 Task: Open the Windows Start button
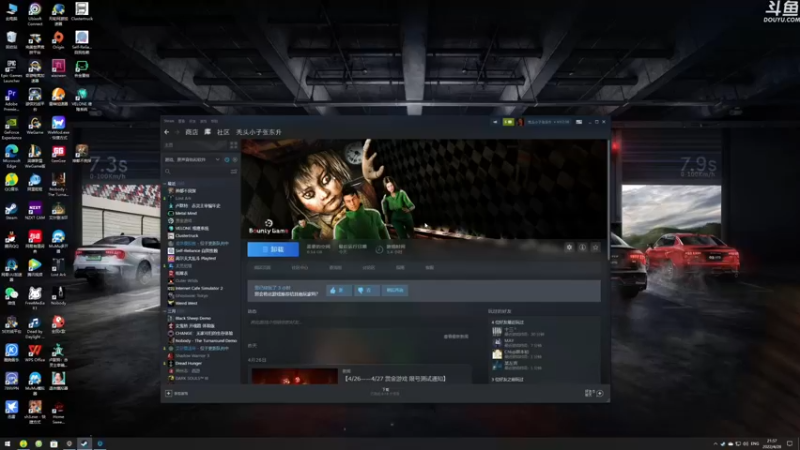pyautogui.click(x=7, y=444)
